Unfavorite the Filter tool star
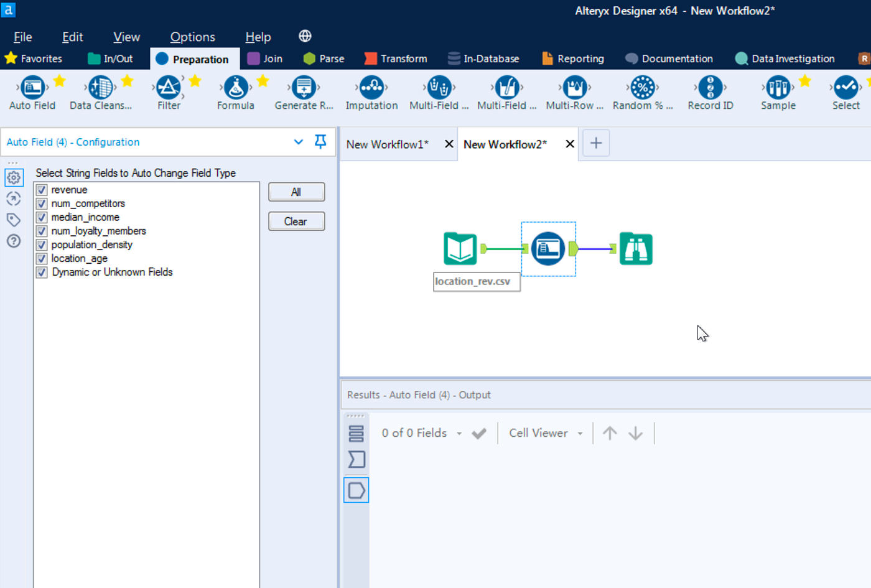The height and width of the screenshot is (588, 871). (x=195, y=81)
